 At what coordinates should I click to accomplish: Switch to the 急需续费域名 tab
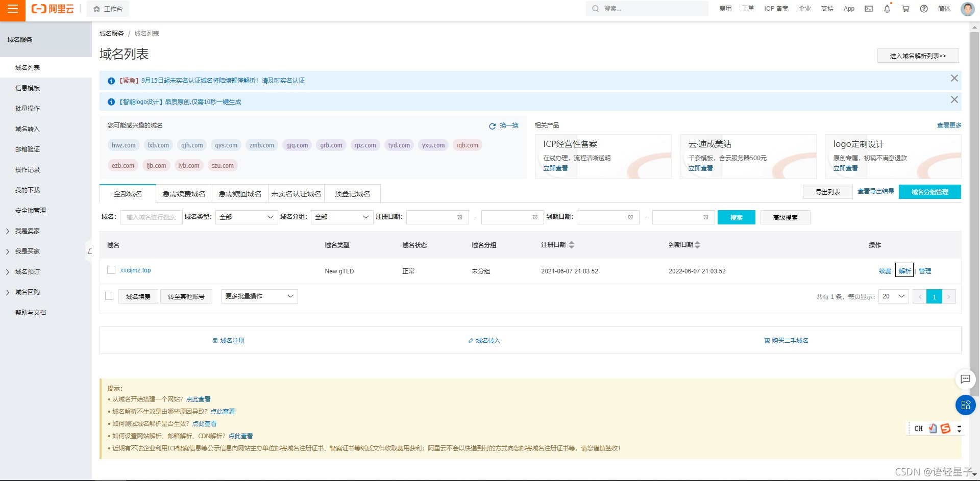(184, 194)
